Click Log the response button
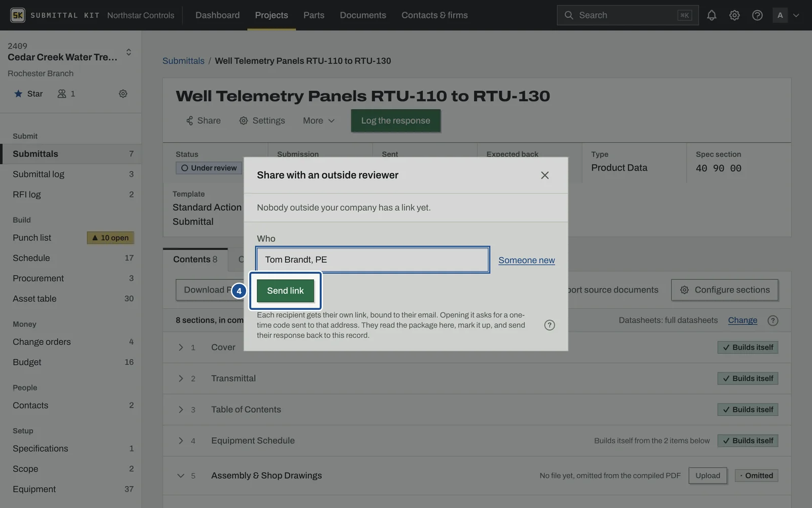 (x=395, y=120)
